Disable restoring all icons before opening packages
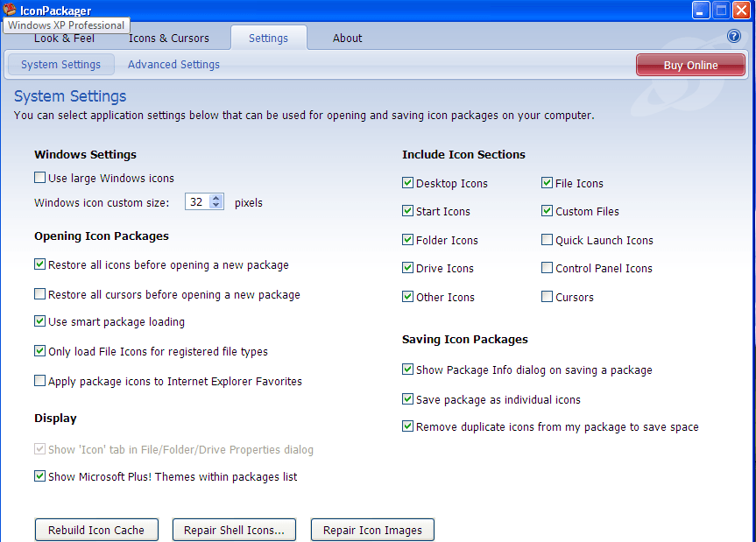 pyautogui.click(x=39, y=264)
